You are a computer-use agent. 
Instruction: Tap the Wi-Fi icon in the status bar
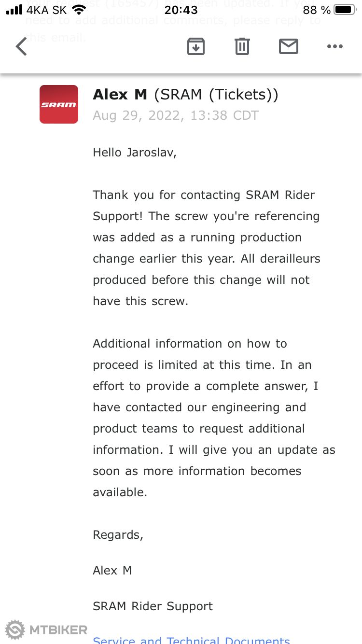(79, 10)
